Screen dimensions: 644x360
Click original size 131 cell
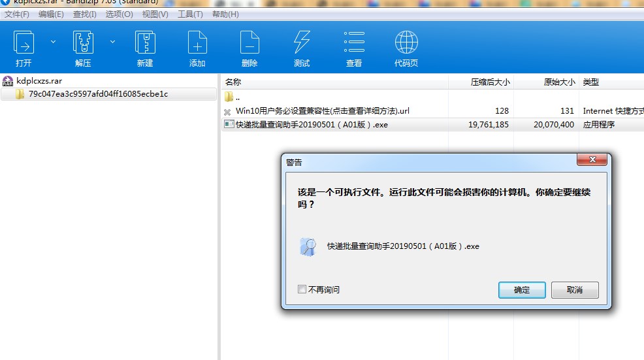click(x=567, y=111)
